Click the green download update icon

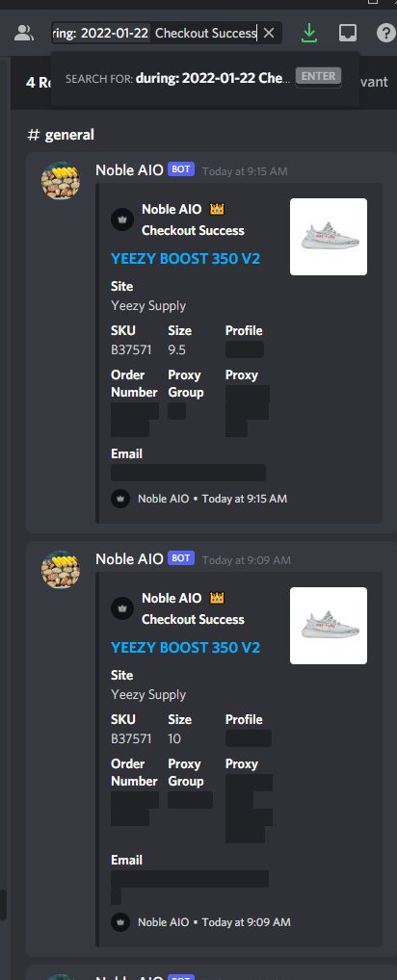(309, 33)
